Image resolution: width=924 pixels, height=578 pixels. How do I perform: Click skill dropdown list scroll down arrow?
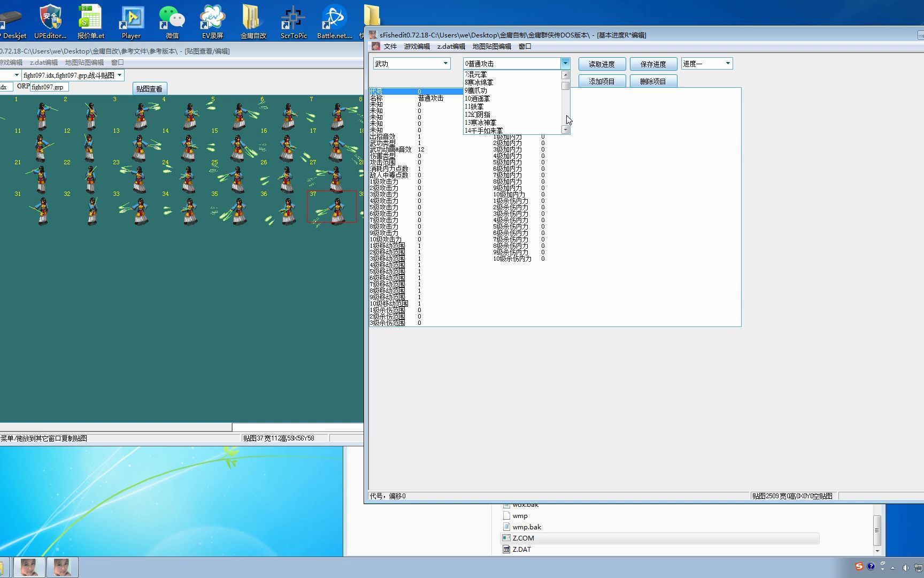click(565, 130)
